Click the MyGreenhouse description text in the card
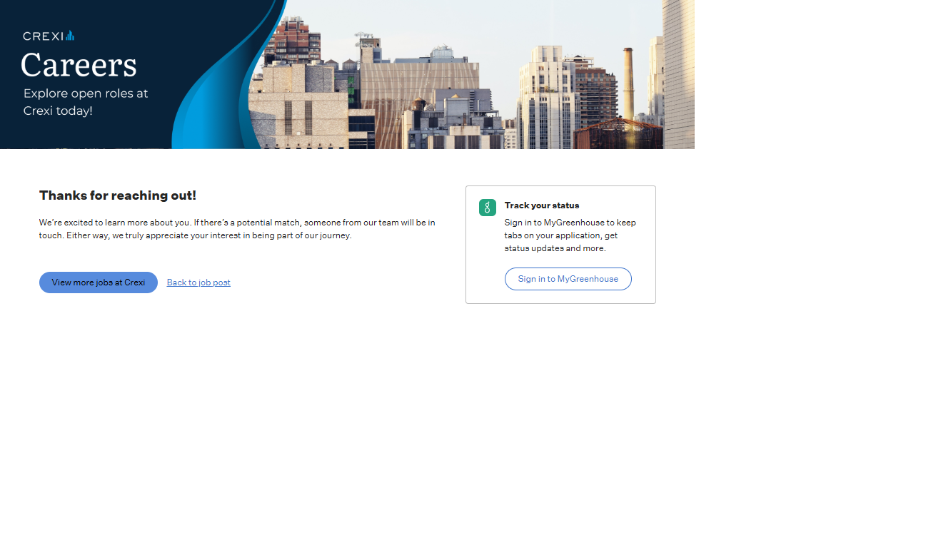 coord(570,235)
